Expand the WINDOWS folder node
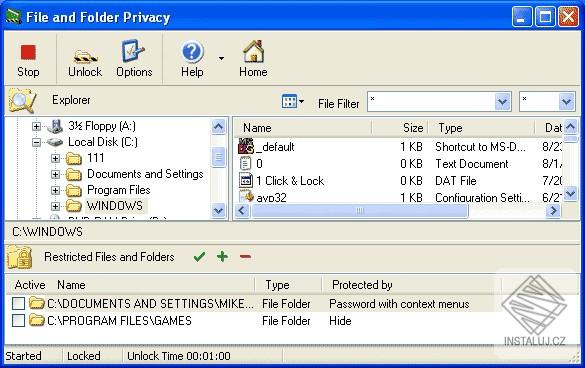The image size is (585, 368). pyautogui.click(x=55, y=206)
